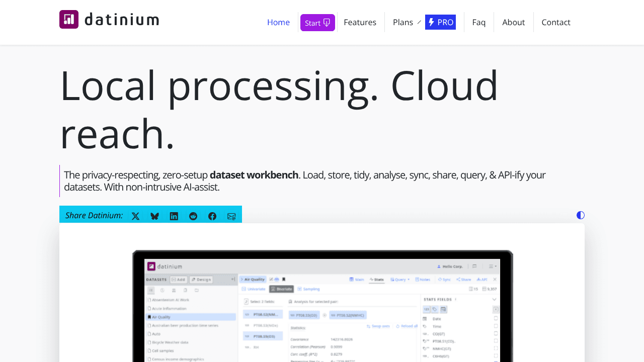Go to the About nav item

point(514,22)
